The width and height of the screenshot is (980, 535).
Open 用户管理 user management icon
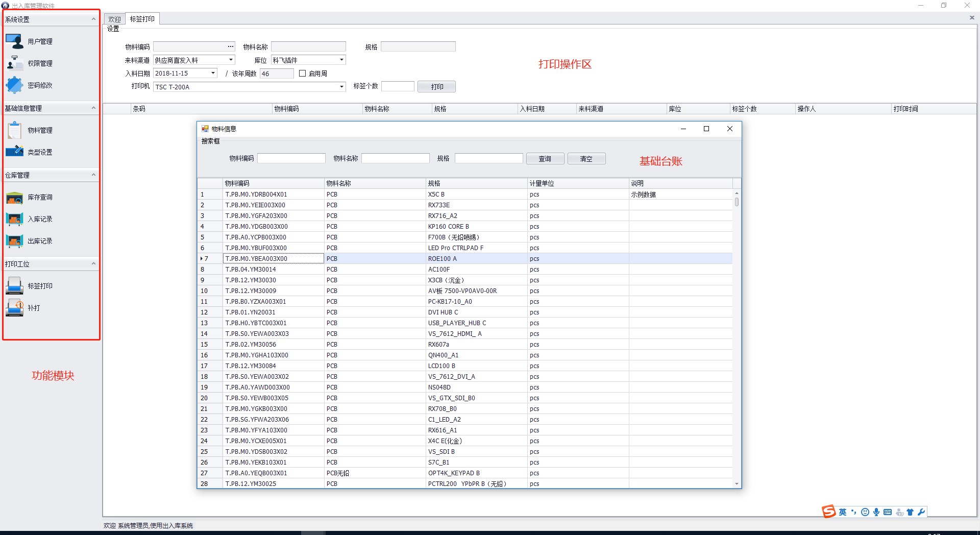(14, 41)
